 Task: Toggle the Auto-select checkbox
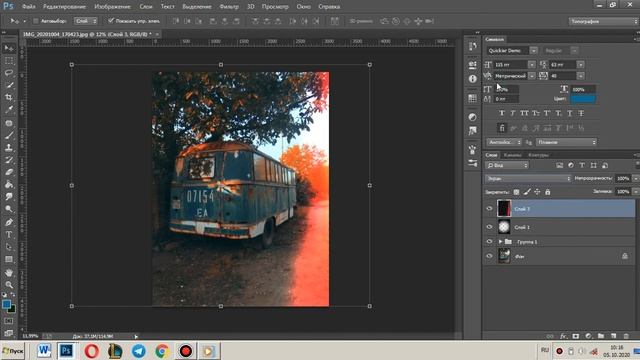coord(36,21)
